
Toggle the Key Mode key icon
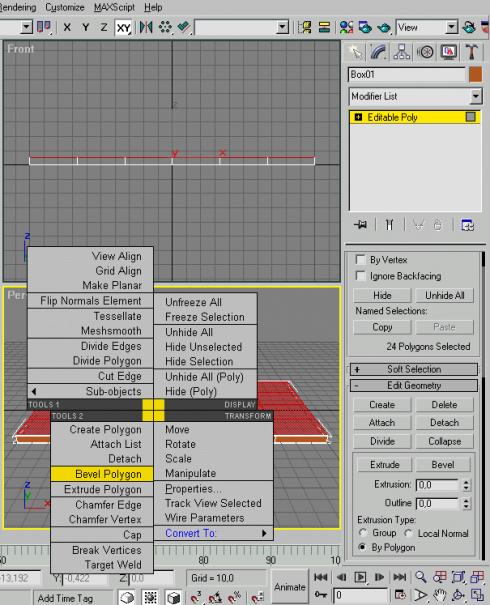pos(321,595)
